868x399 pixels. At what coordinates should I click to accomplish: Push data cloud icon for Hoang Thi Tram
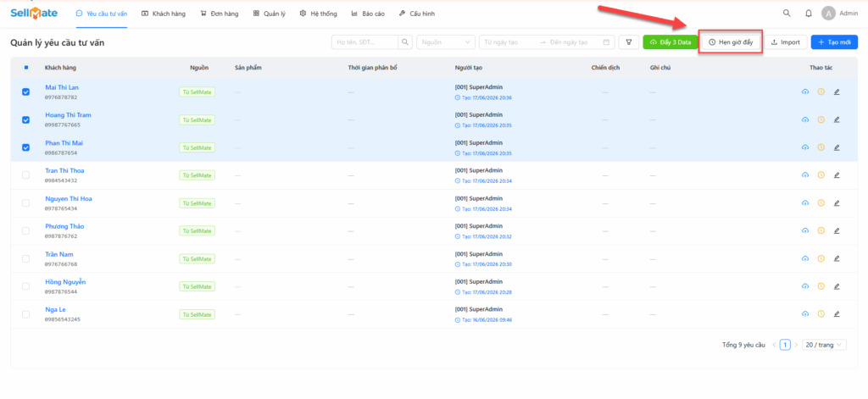805,119
